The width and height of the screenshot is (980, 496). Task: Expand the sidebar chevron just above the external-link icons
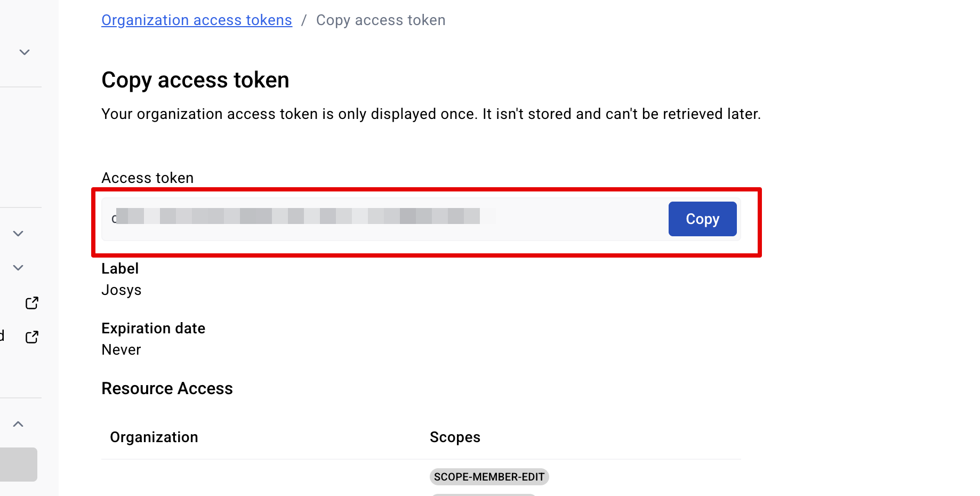coord(18,268)
